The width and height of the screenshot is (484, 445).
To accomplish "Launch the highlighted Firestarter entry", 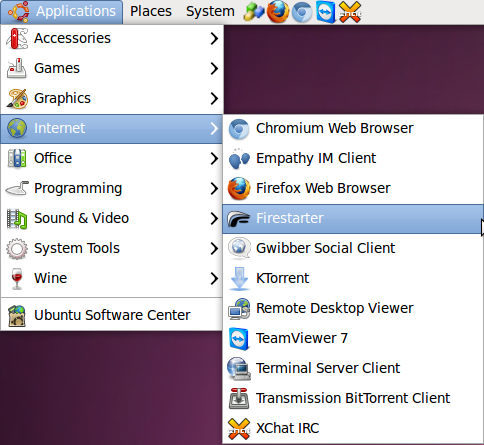I will point(353,219).
